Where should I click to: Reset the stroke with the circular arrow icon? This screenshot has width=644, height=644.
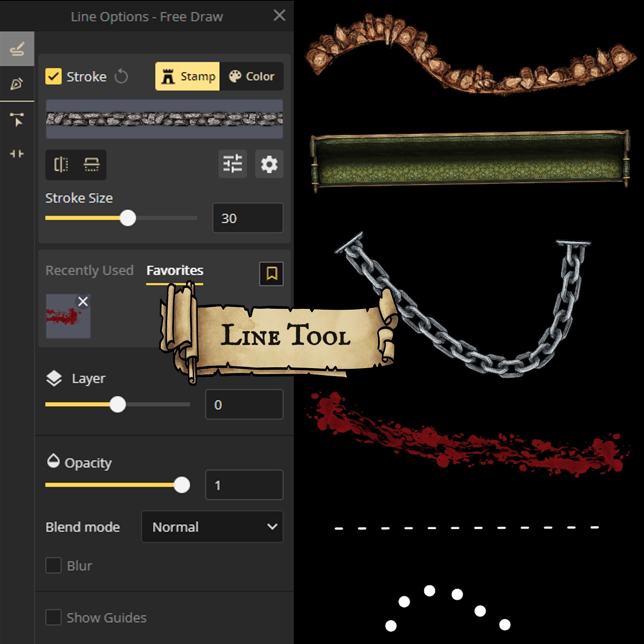[121, 76]
